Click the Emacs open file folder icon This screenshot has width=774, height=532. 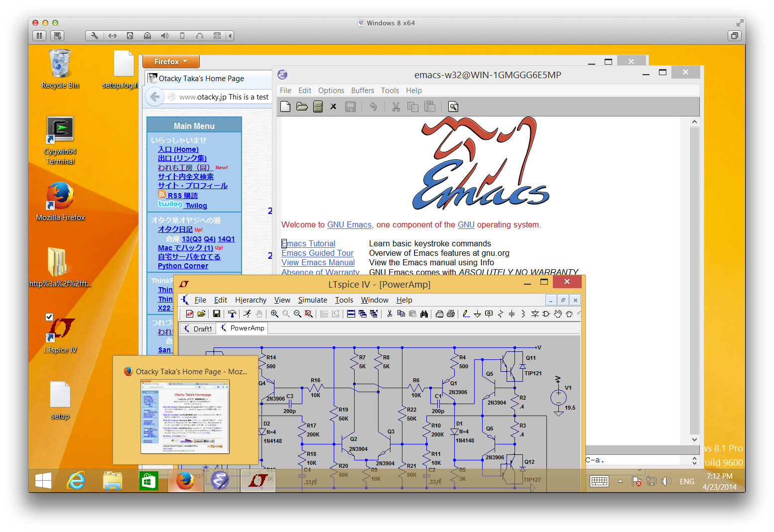302,106
